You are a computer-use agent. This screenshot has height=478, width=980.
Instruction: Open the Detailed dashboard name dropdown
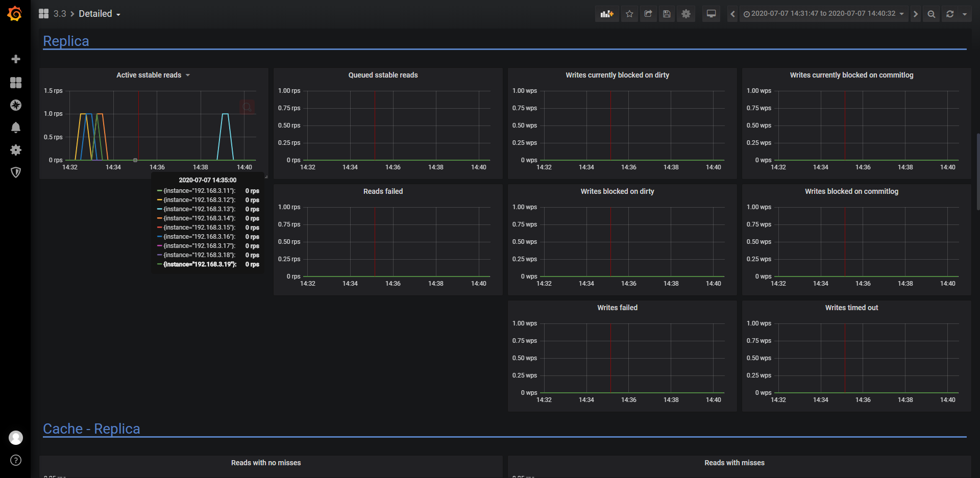100,14
